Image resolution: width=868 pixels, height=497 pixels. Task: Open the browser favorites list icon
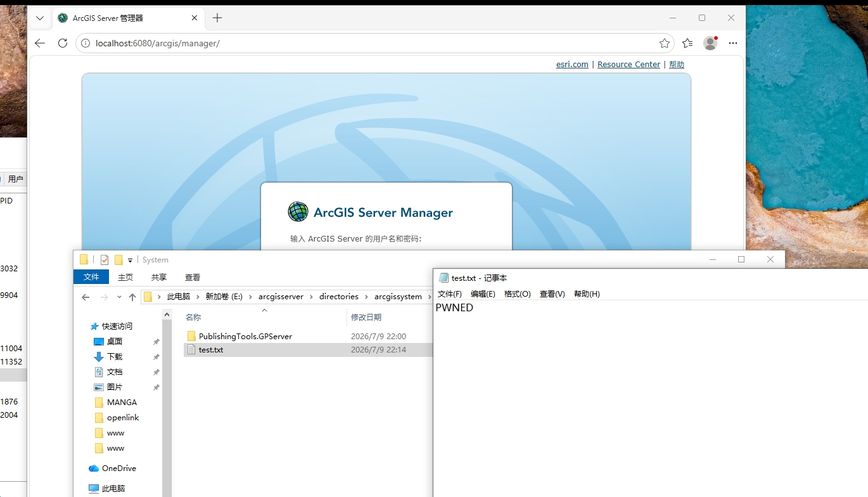(687, 43)
